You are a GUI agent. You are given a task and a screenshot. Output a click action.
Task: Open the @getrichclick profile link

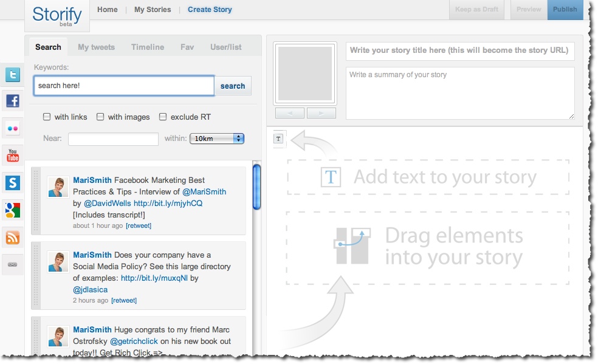(x=134, y=341)
